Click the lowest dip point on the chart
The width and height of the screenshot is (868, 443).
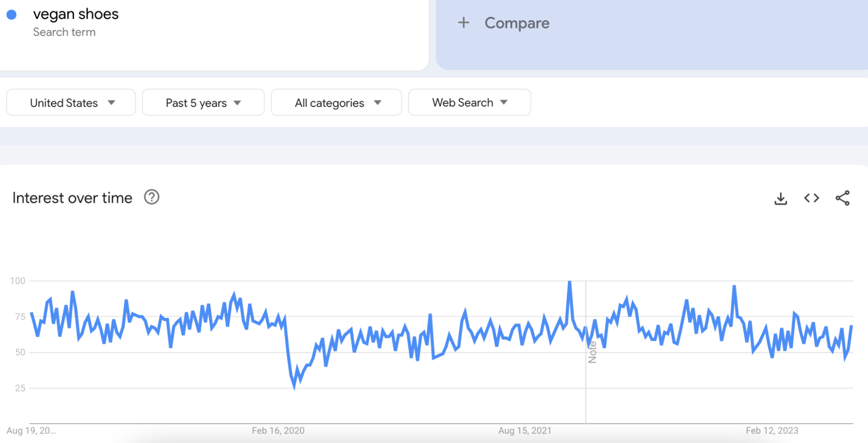pyautogui.click(x=294, y=386)
